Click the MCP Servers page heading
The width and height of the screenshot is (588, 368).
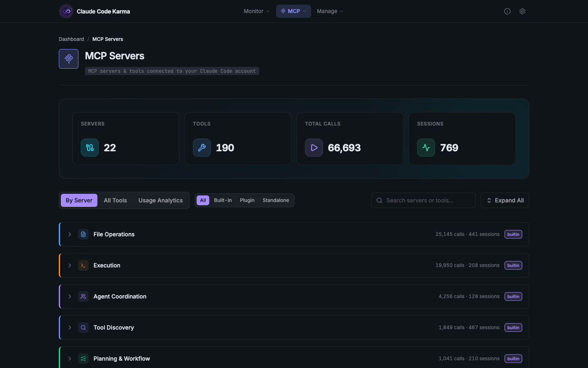click(115, 56)
